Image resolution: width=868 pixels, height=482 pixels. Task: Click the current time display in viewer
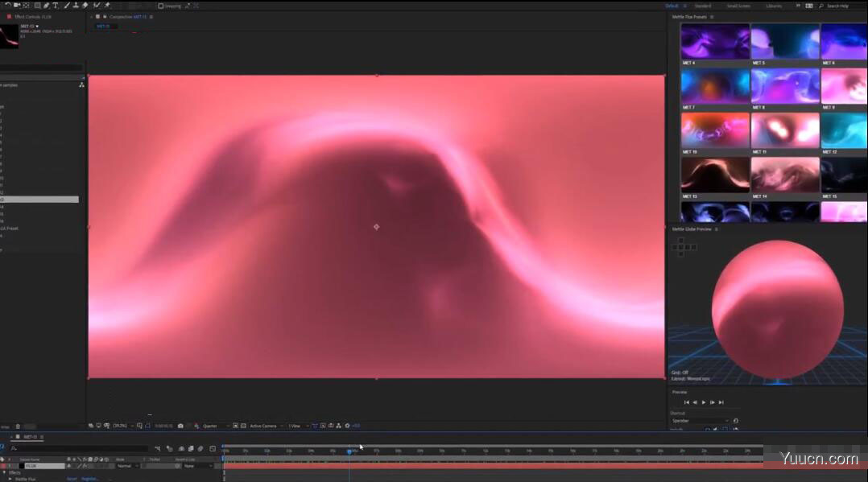click(163, 426)
